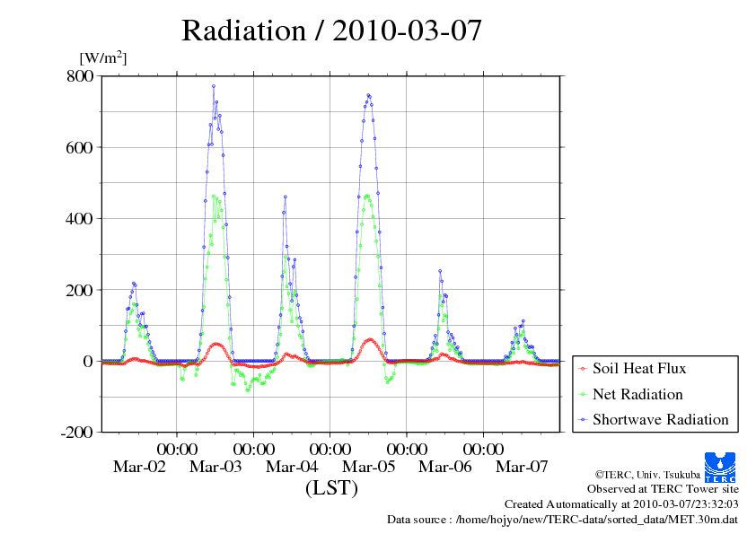This screenshot has height=534, width=756.
Task: Select the 'Net Radiation' legend label
Action: 637,394
